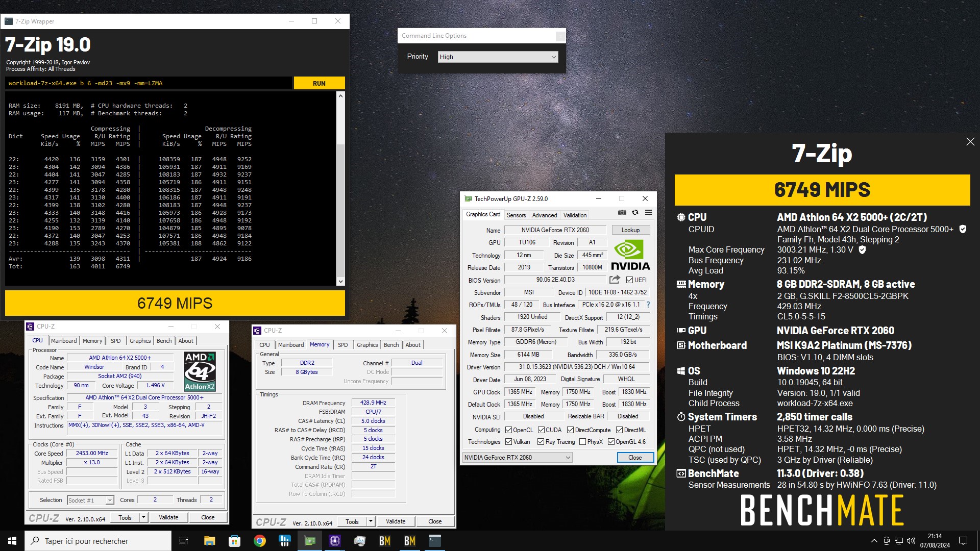This screenshot has height=551, width=980.
Task: Open Google Chrome from the taskbar
Action: [x=259, y=541]
